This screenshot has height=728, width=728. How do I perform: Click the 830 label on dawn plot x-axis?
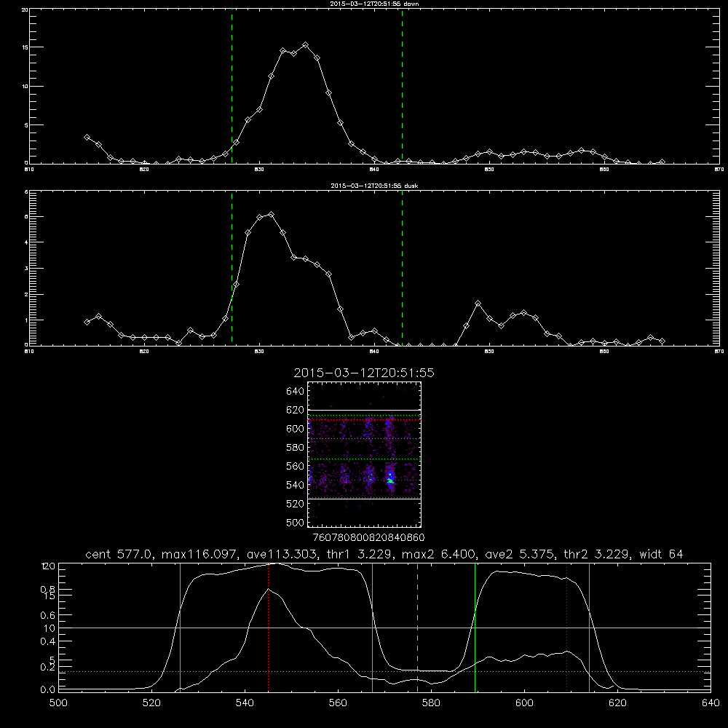click(259, 170)
